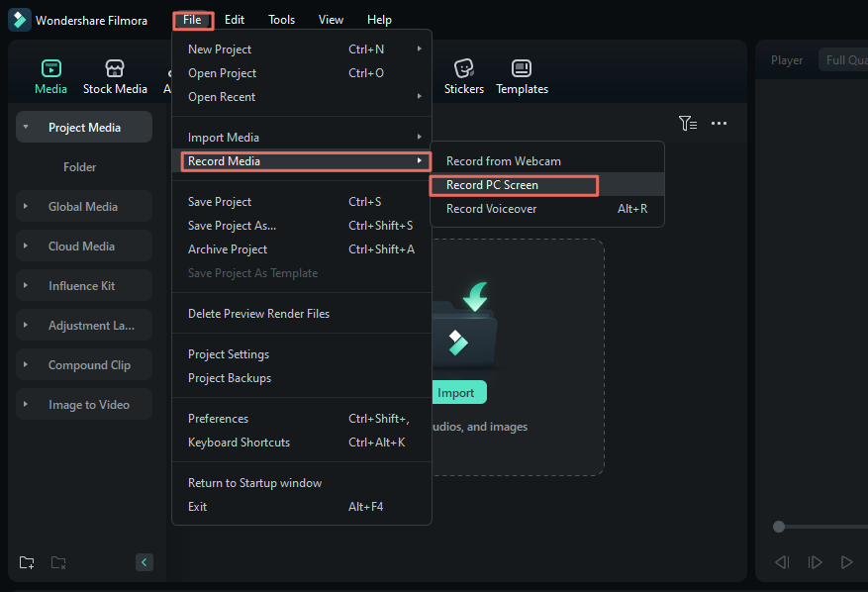Expand the Compound Clip section arrow
868x592 pixels.
26,364
